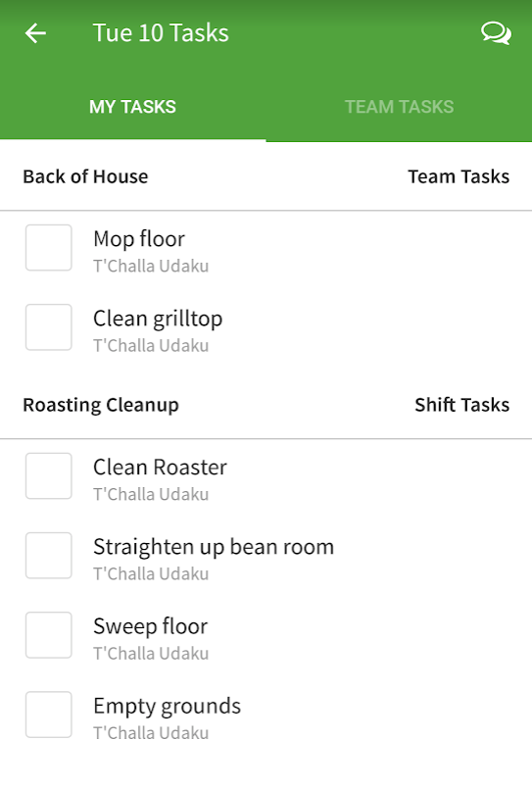
Task: Check off Straighten up bean room
Action: (x=48, y=556)
